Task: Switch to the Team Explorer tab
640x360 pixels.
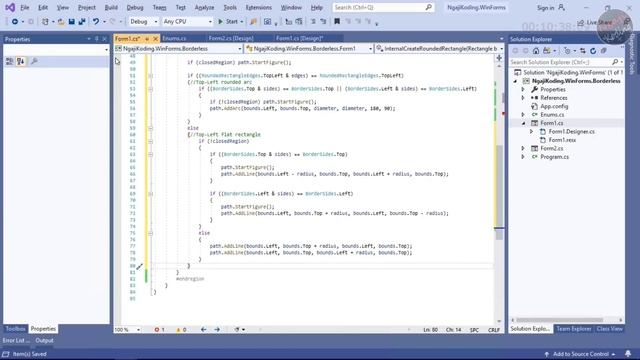Action: point(573,329)
